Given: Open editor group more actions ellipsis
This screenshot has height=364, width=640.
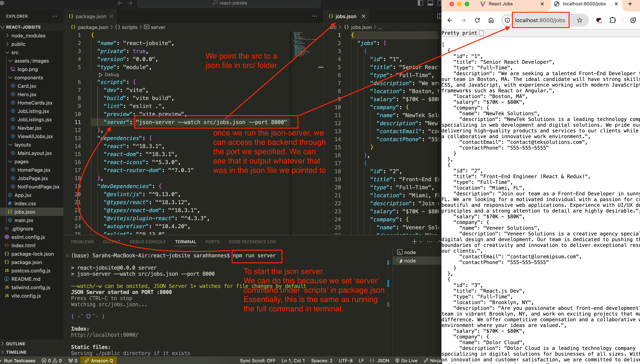Looking at the screenshot, I should pyautogui.click(x=314, y=16).
